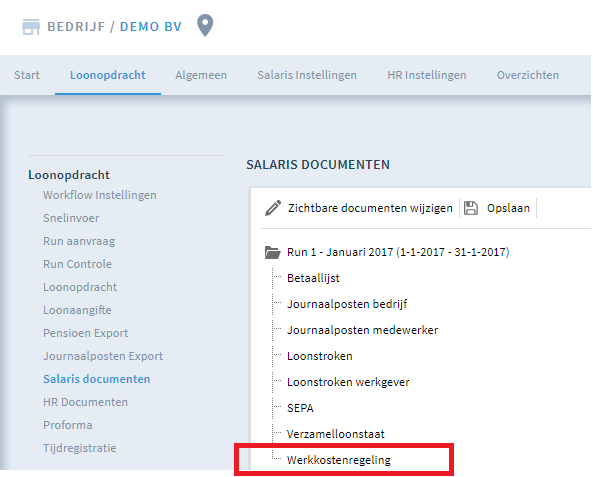The height and width of the screenshot is (477, 593).
Task: Click the floppy disk save icon
Action: [x=471, y=208]
